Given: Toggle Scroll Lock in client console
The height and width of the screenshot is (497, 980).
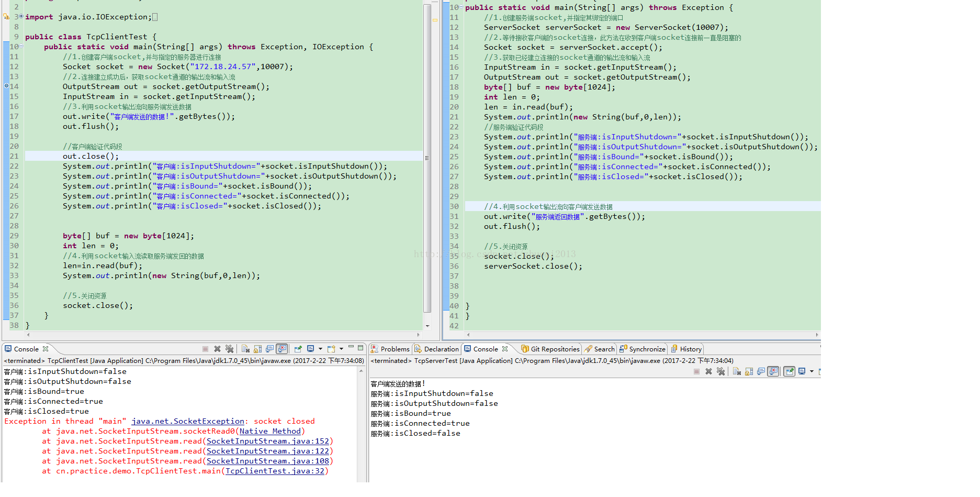Looking at the screenshot, I should [x=257, y=349].
